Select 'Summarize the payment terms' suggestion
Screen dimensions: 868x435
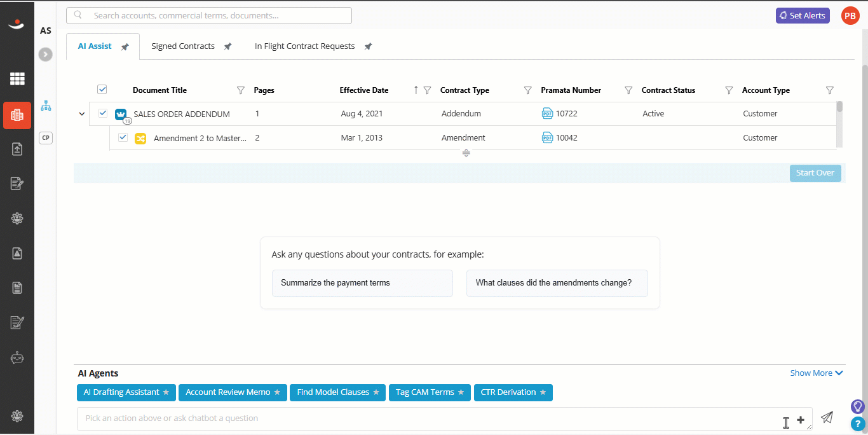pyautogui.click(x=362, y=283)
